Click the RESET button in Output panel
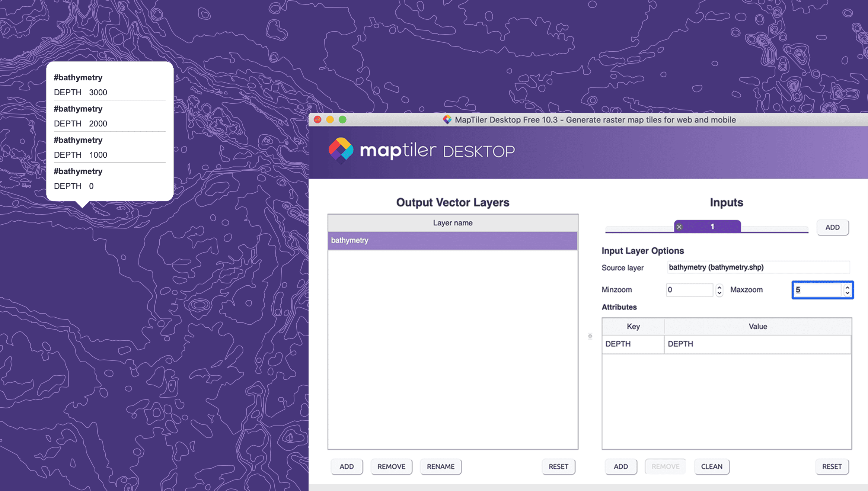The image size is (868, 491). click(x=557, y=466)
